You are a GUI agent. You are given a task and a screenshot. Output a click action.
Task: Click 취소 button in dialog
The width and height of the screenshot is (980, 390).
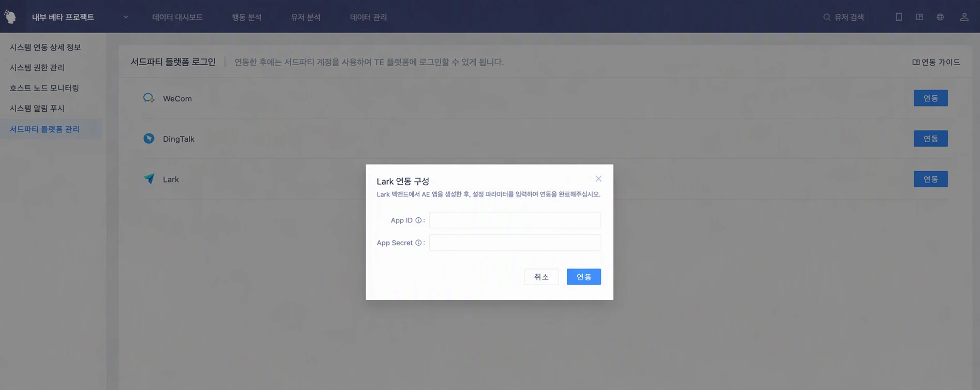pyautogui.click(x=541, y=277)
